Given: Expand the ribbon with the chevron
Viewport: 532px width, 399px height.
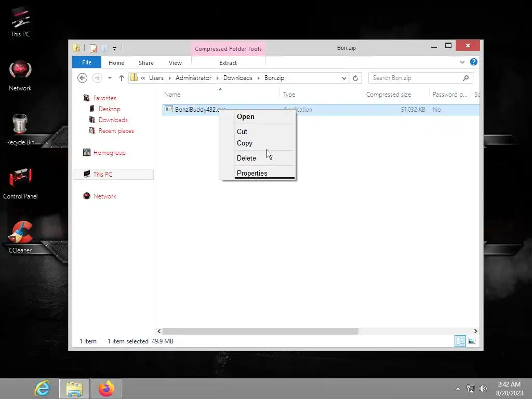Looking at the screenshot, I should [x=462, y=62].
